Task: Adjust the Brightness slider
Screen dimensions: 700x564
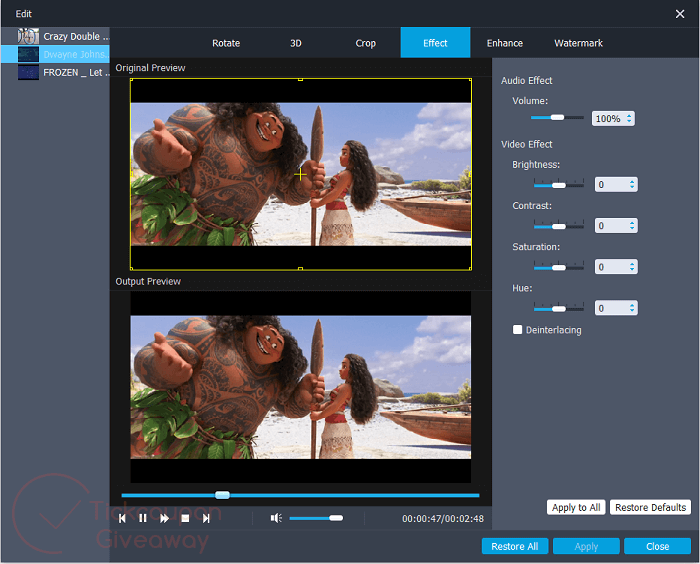Action: 558,184
